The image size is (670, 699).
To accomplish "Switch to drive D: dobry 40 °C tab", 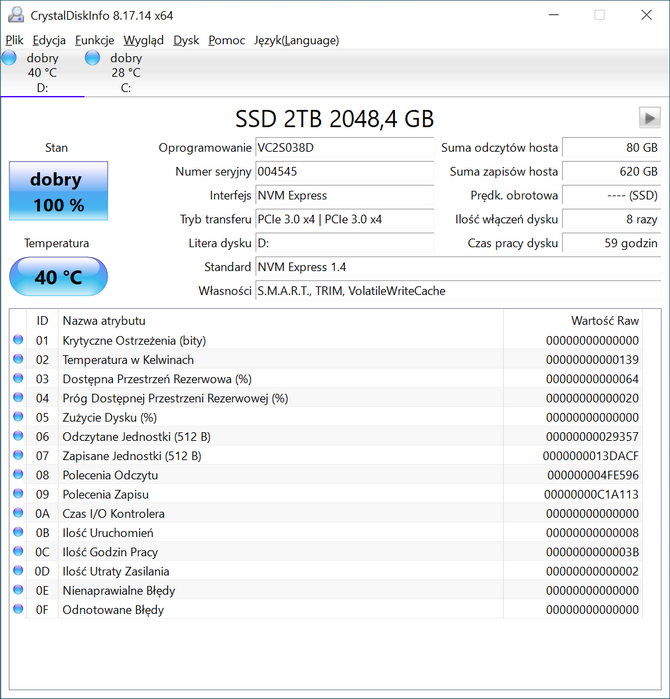I will (x=42, y=73).
